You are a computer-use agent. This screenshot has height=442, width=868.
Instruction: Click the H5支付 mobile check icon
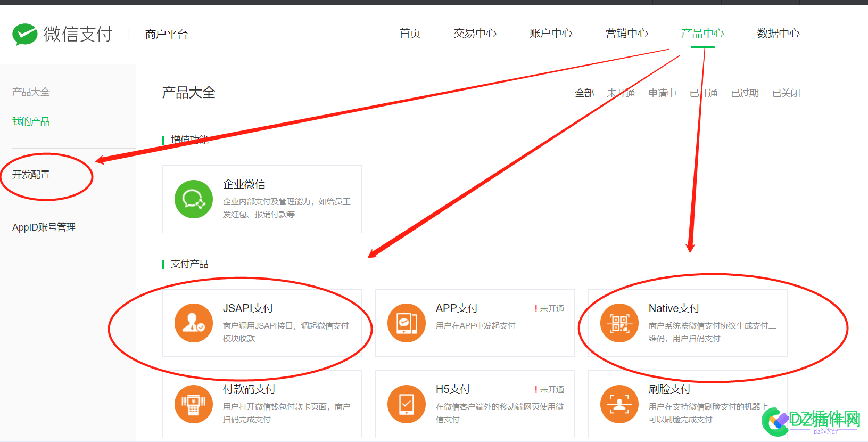click(x=407, y=404)
